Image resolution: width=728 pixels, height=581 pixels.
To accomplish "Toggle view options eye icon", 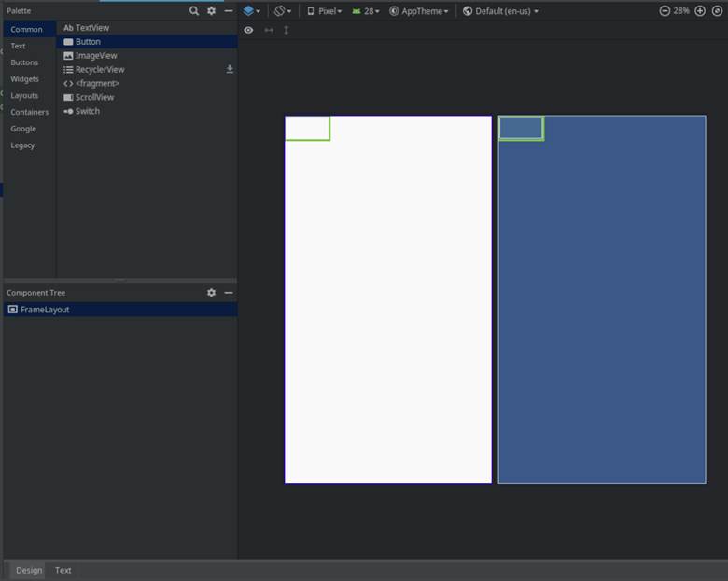I will click(248, 30).
